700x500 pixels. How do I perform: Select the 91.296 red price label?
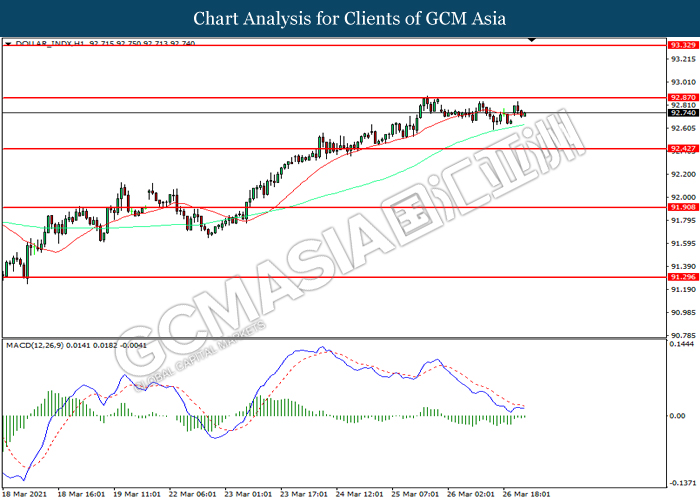683,277
